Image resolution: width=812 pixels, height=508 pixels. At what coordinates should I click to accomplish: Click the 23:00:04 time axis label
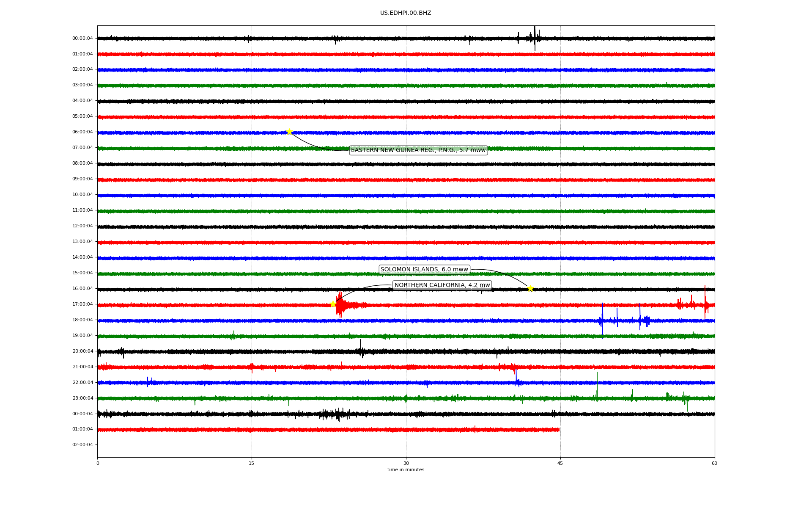82,398
